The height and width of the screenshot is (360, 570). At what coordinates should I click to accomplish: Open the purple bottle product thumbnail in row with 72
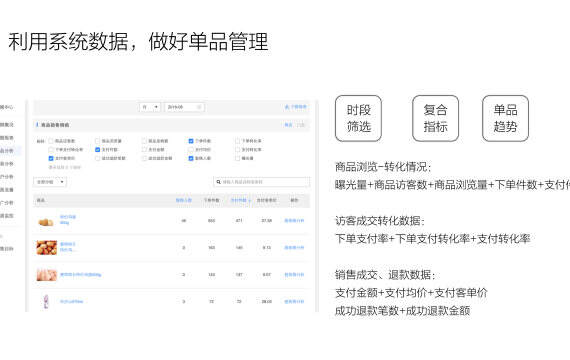tap(46, 301)
